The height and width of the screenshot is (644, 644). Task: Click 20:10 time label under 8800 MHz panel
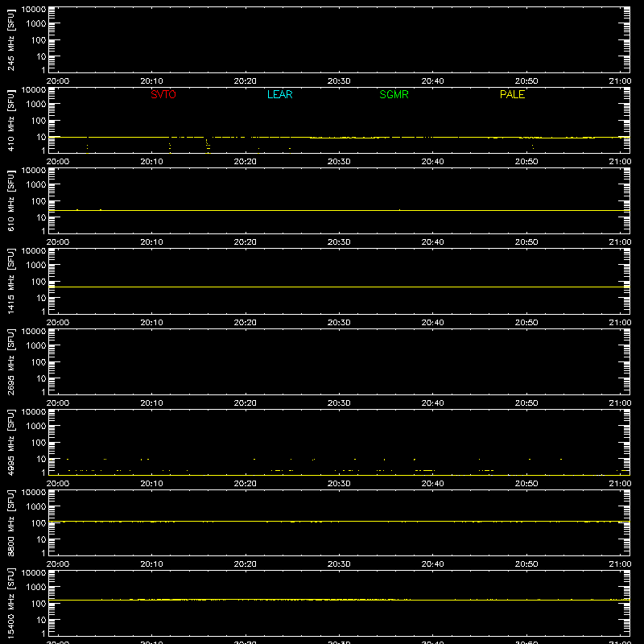point(151,564)
